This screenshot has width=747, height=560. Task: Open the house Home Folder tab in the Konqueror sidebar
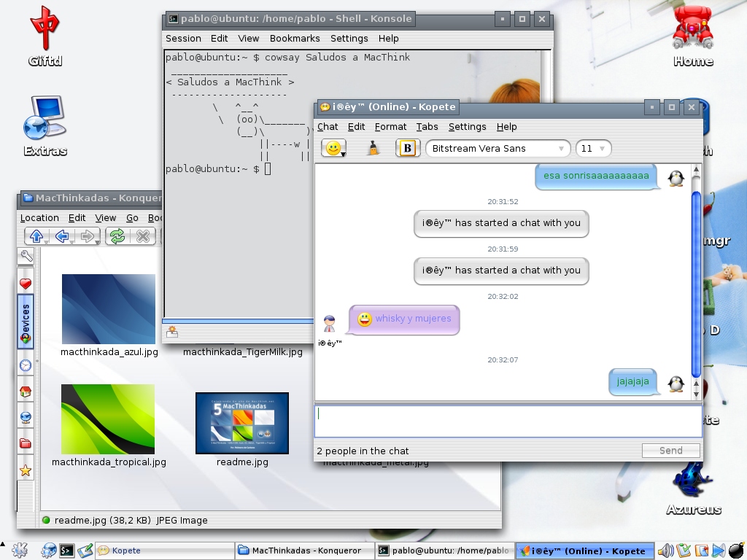tap(26, 392)
